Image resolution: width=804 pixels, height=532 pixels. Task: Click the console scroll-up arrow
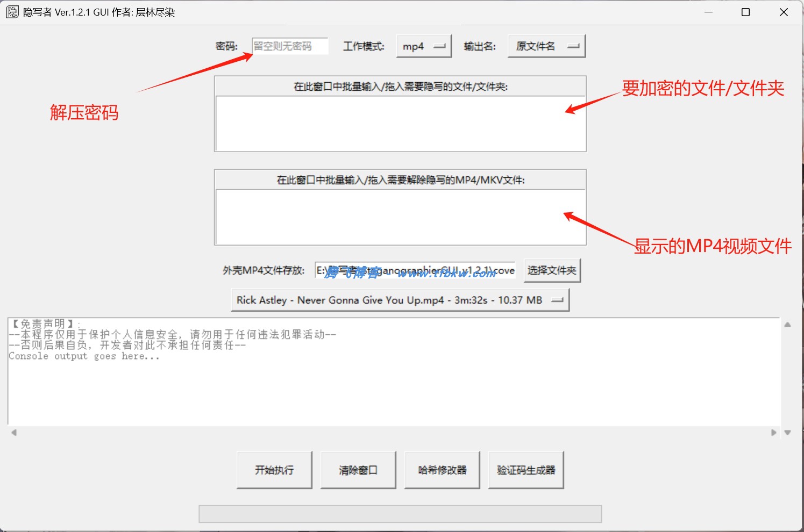point(787,324)
